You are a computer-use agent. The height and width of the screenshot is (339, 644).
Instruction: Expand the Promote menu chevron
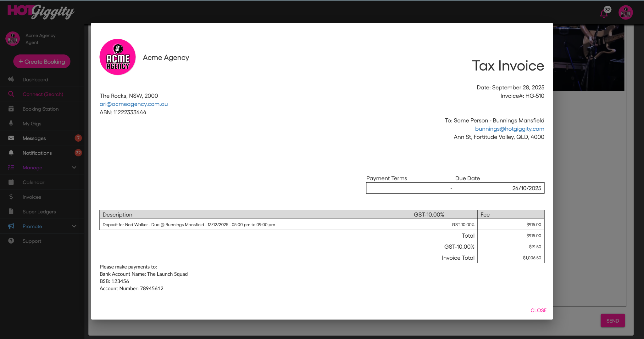coord(74,226)
